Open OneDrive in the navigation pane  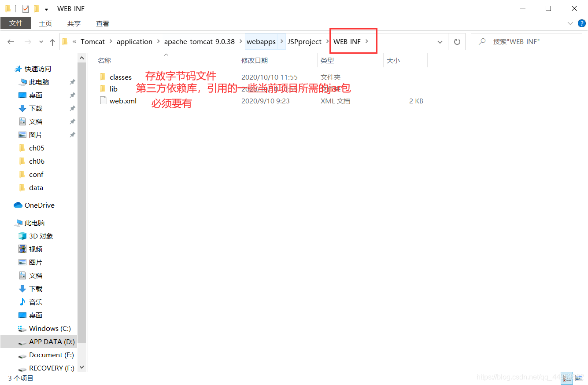coord(39,205)
